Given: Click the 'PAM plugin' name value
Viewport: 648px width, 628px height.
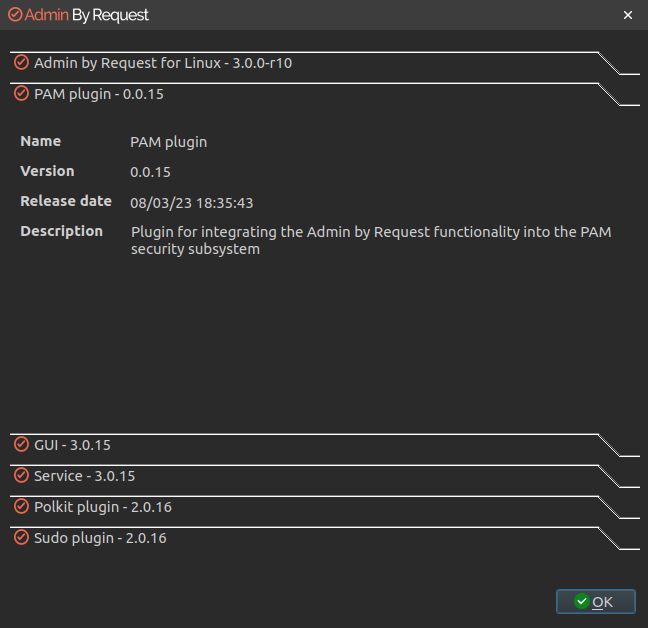Looking at the screenshot, I should pos(169,142).
